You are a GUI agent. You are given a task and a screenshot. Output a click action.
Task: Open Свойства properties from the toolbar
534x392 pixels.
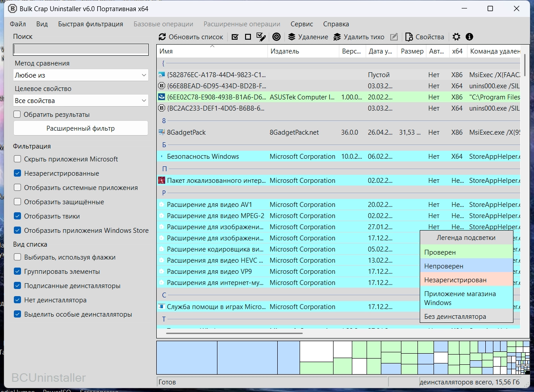coord(424,37)
